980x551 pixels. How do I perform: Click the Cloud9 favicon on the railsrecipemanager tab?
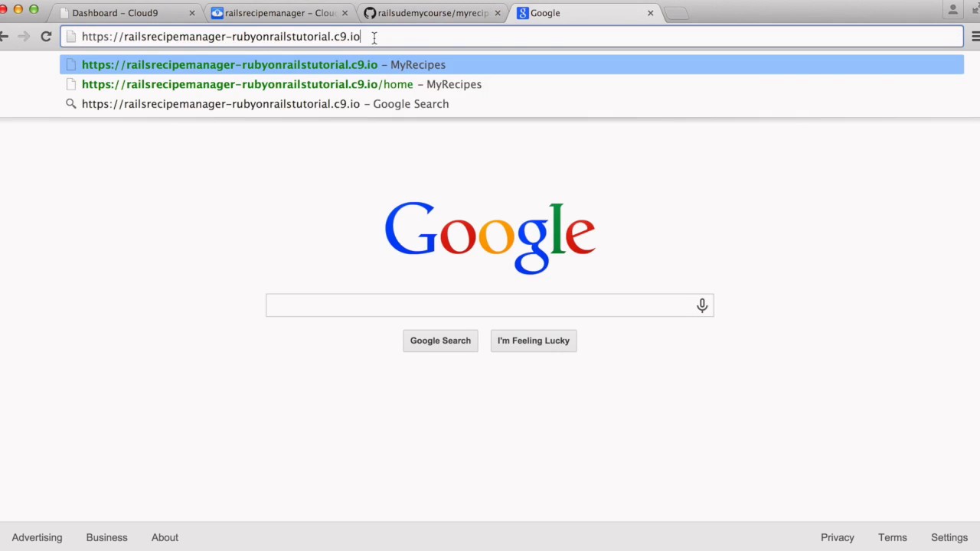pyautogui.click(x=217, y=13)
